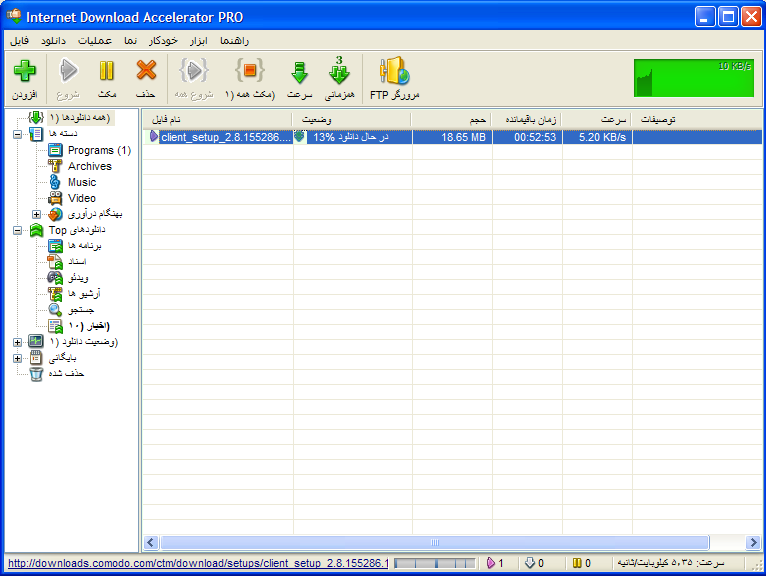The image size is (766, 576).
Task: Sort by status column header
Action: pos(351,119)
